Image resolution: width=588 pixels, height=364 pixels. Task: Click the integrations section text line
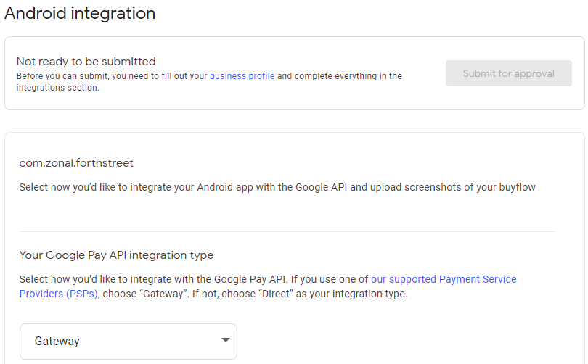tap(58, 88)
